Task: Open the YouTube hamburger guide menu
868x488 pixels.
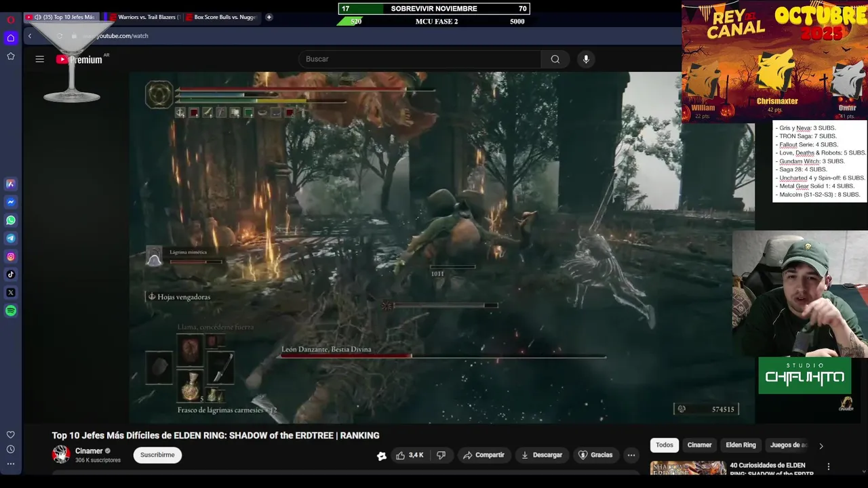Action: coord(40,59)
